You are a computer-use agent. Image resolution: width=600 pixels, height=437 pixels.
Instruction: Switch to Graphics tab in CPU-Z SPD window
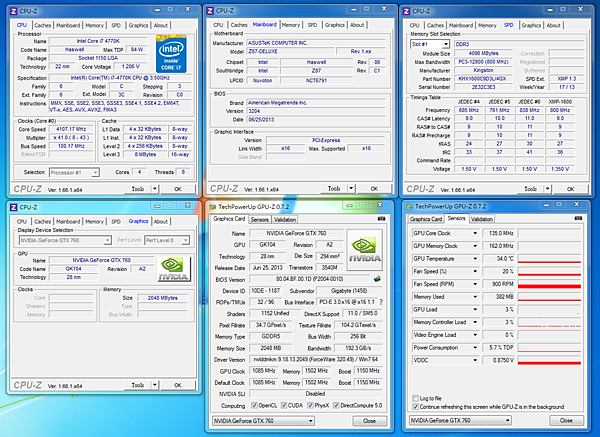531,25
